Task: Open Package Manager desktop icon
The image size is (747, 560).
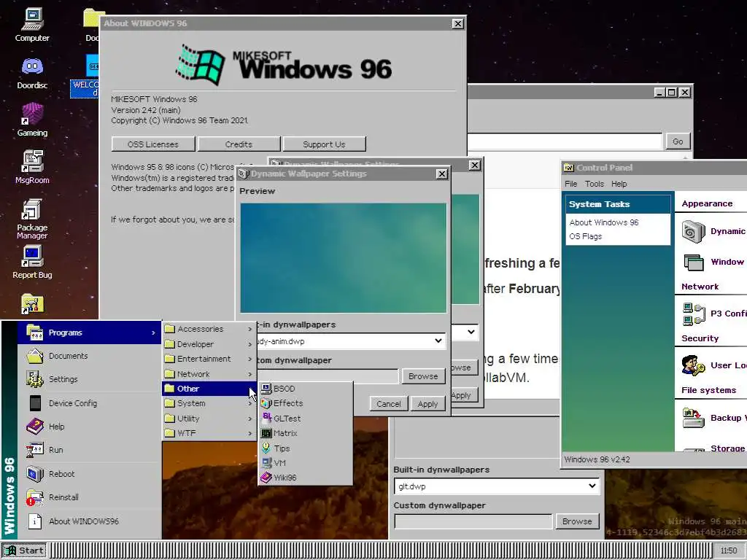Action: pos(32,219)
